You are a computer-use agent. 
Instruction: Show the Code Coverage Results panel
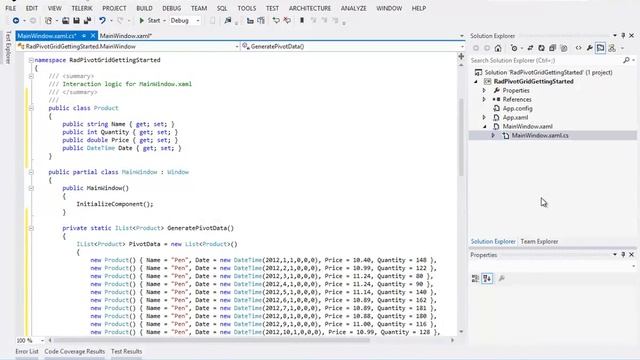75,351
